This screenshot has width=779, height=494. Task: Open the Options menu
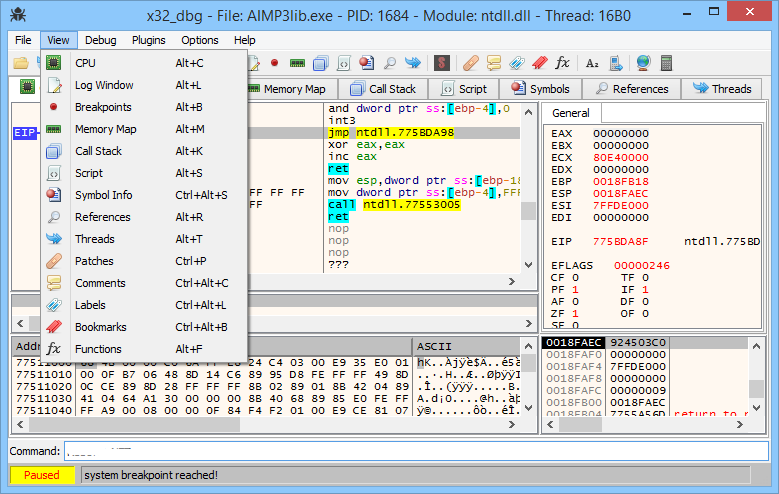(x=200, y=40)
